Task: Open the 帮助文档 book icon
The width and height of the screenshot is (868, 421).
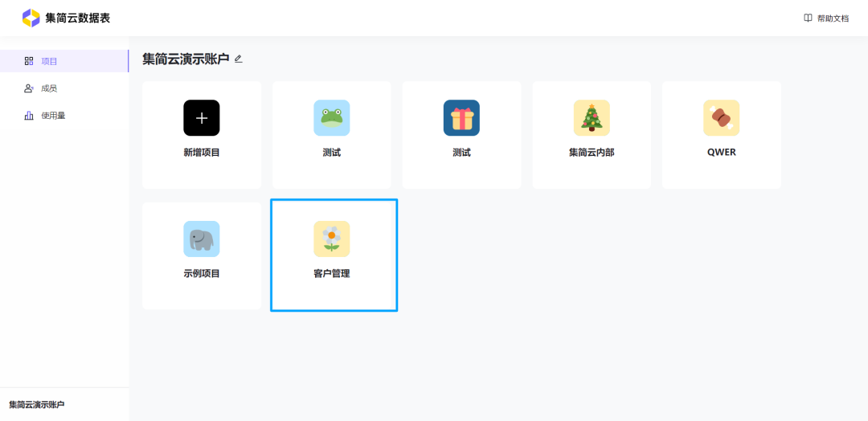Action: [x=808, y=18]
